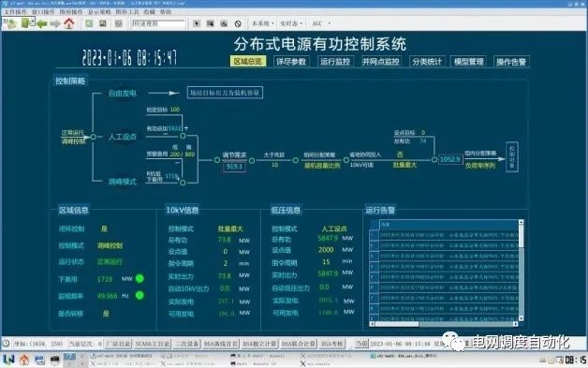Screen dimensions: 588x368
Task: Expand the 实时态 dropdown
Action: tap(291, 23)
